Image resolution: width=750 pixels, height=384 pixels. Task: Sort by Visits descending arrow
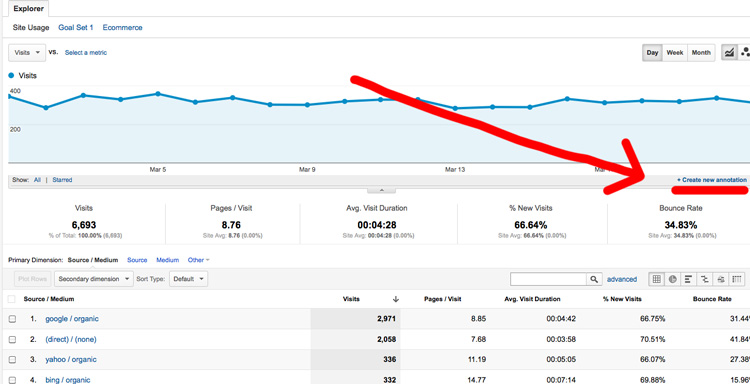pyautogui.click(x=396, y=299)
